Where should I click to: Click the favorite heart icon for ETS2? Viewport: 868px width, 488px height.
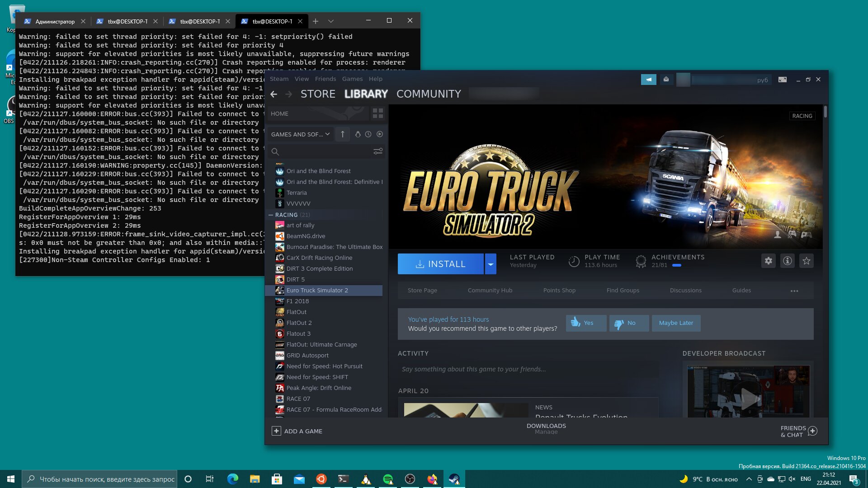[x=806, y=261]
